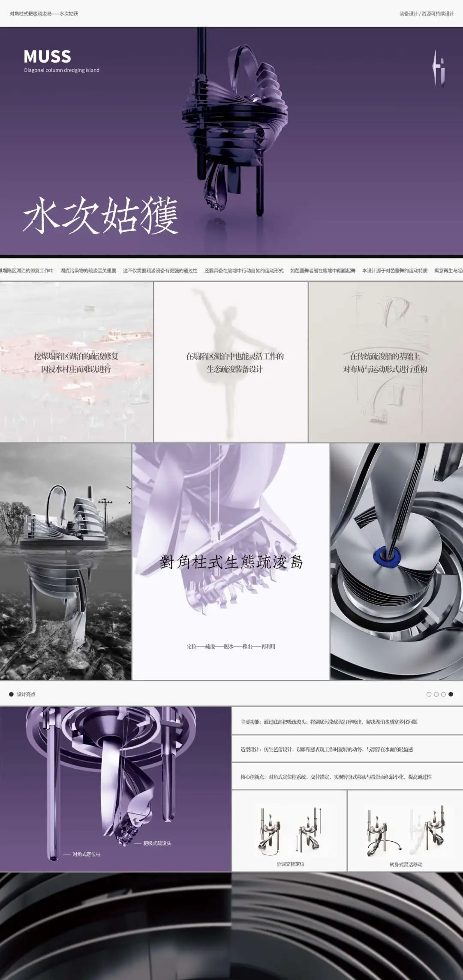
Task: Click the title 對角柱式生態疏浚島
Action: click(x=231, y=562)
